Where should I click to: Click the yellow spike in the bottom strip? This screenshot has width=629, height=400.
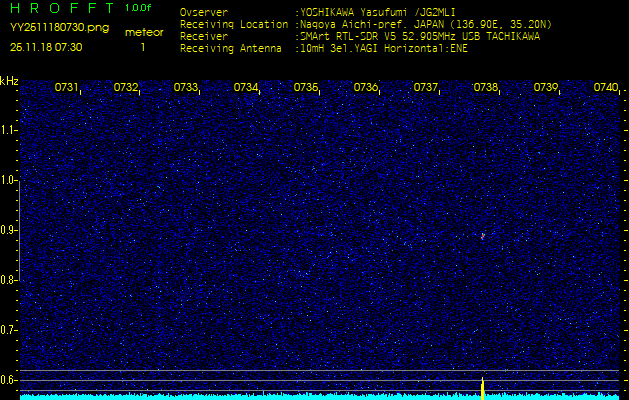[483, 386]
